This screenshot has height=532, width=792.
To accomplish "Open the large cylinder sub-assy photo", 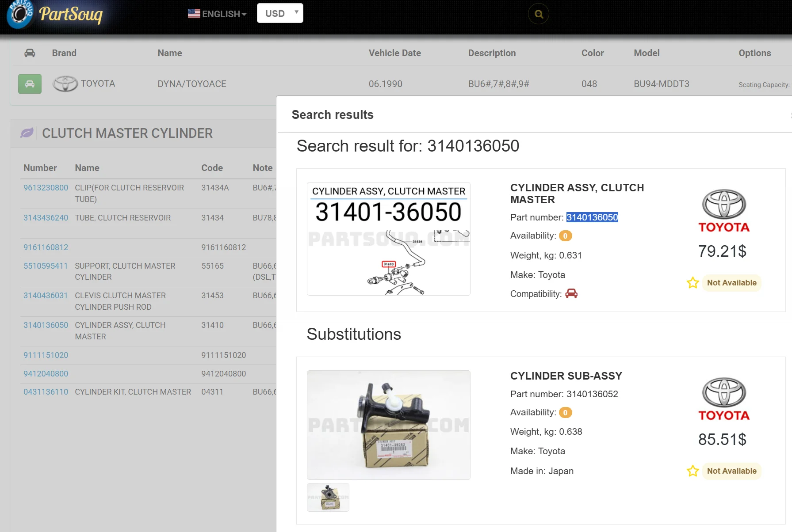I will (389, 425).
